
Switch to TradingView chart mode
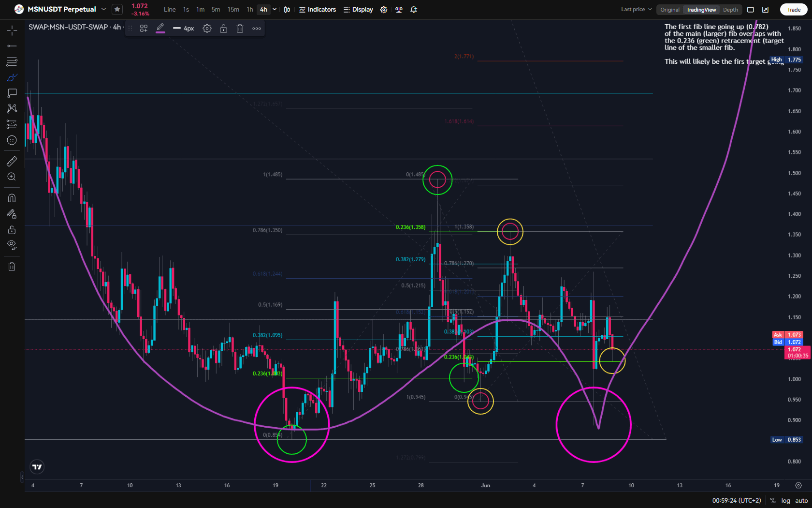tap(701, 10)
